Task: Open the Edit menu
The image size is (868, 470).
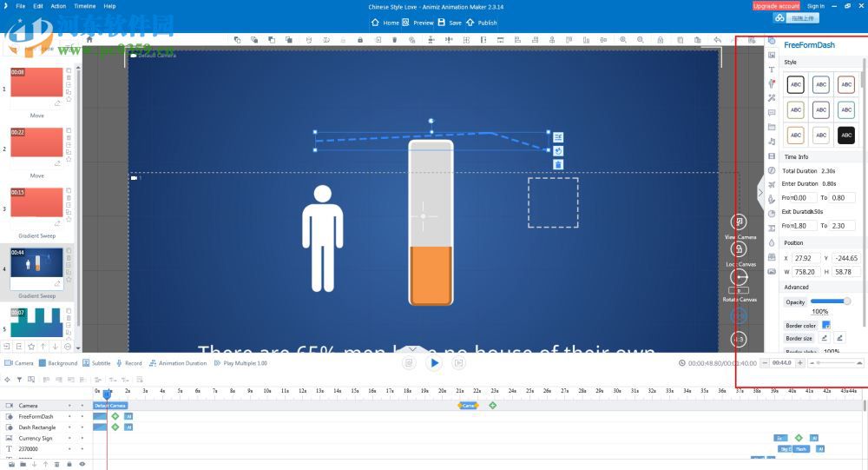Action: 38,6
